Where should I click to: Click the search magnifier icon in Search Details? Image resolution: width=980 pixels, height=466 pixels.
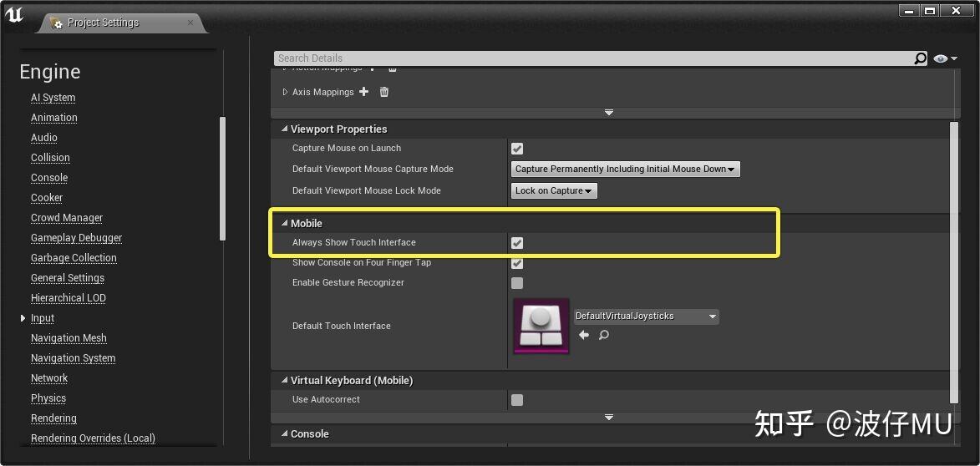[921, 58]
